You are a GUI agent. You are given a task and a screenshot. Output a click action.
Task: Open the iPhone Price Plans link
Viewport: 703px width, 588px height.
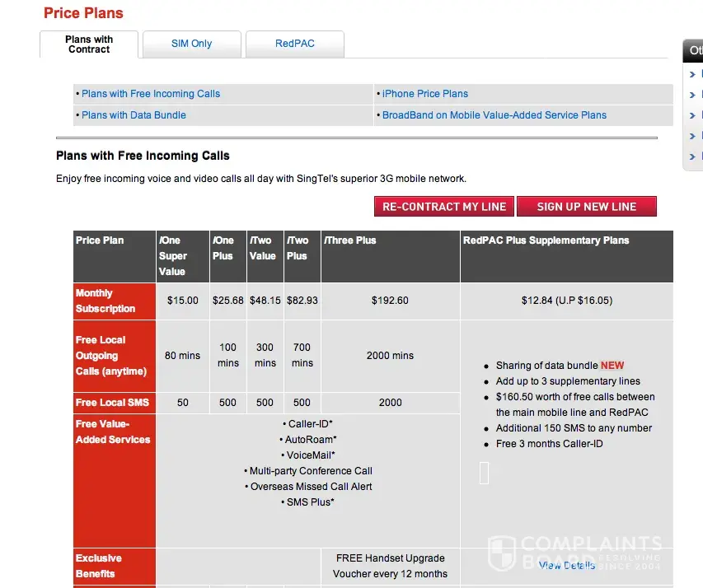(x=424, y=94)
